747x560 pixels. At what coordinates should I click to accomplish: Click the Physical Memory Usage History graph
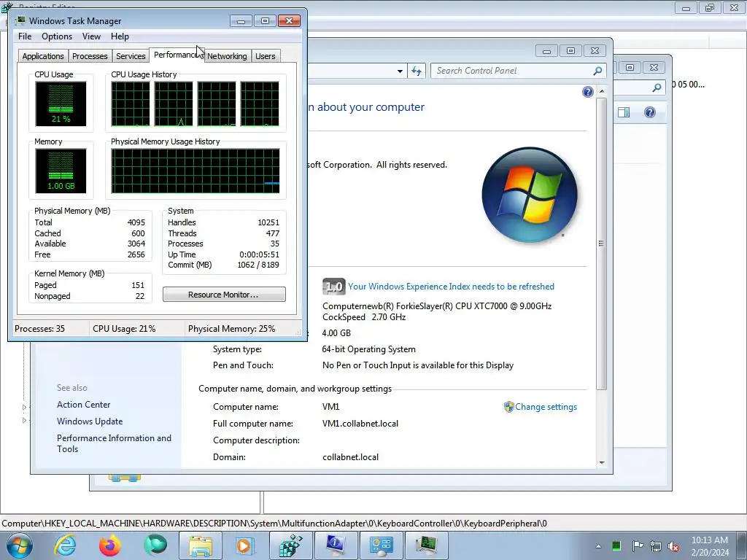click(196, 171)
